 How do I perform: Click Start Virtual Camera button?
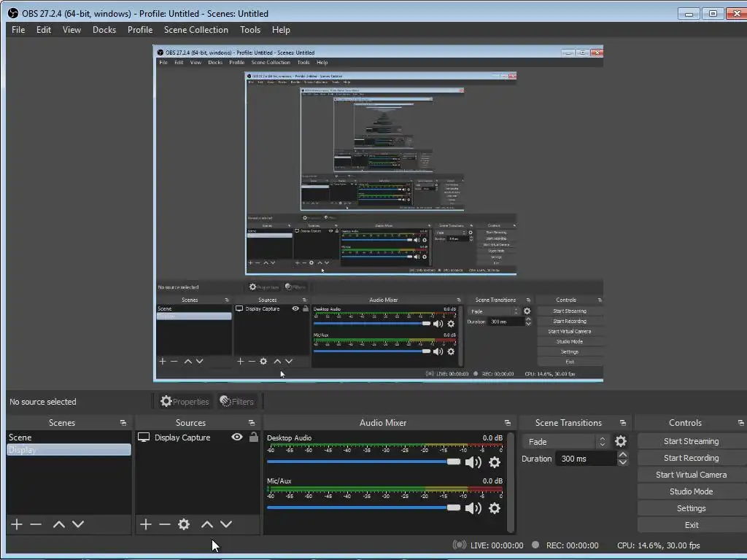692,475
